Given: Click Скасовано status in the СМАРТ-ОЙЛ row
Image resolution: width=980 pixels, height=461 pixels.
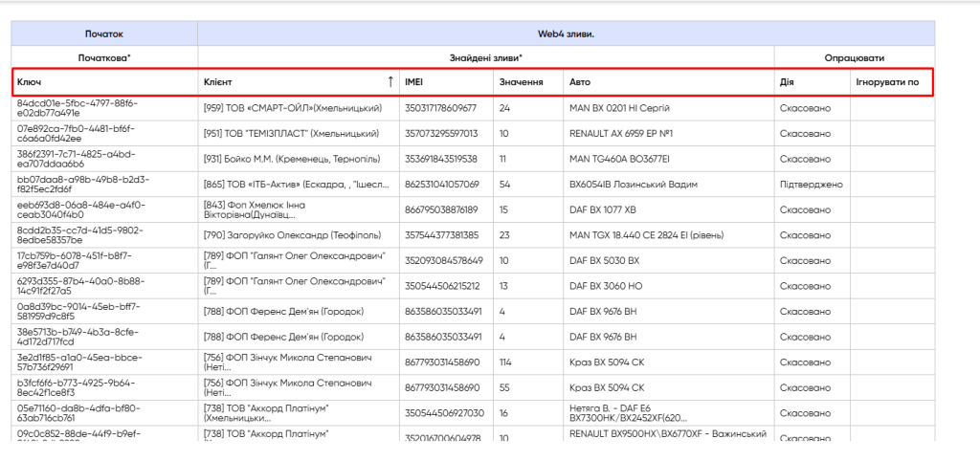Looking at the screenshot, I should click(x=805, y=108).
